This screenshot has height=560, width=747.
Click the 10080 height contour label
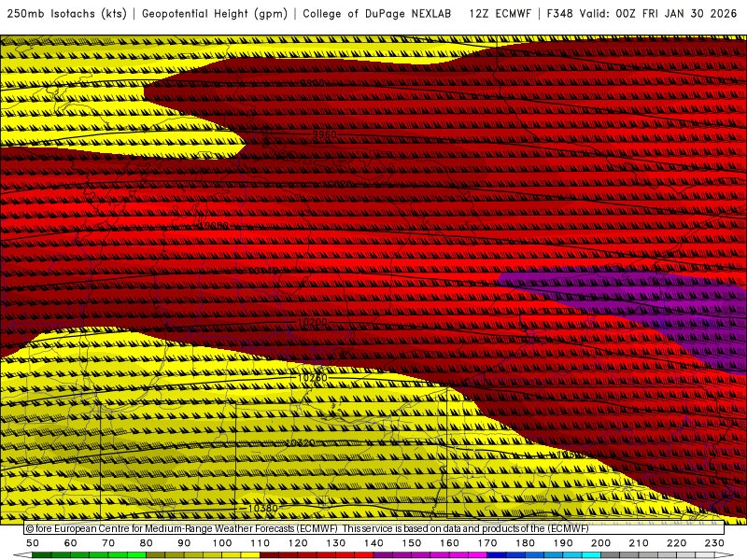pyautogui.click(x=216, y=225)
